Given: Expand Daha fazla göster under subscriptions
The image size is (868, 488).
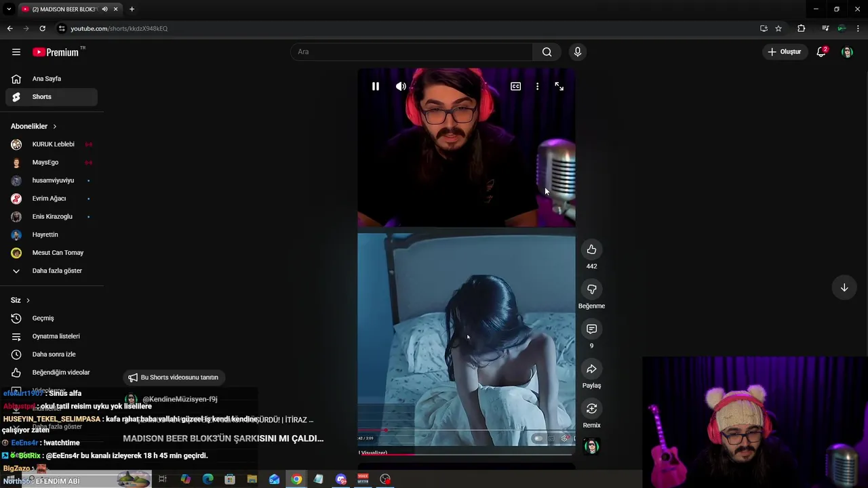Looking at the screenshot, I should (52, 271).
